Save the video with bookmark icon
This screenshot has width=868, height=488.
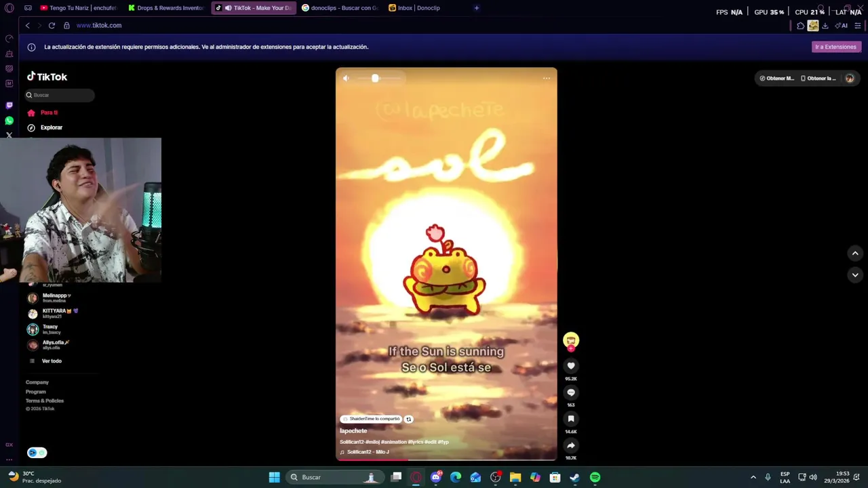[x=571, y=419]
